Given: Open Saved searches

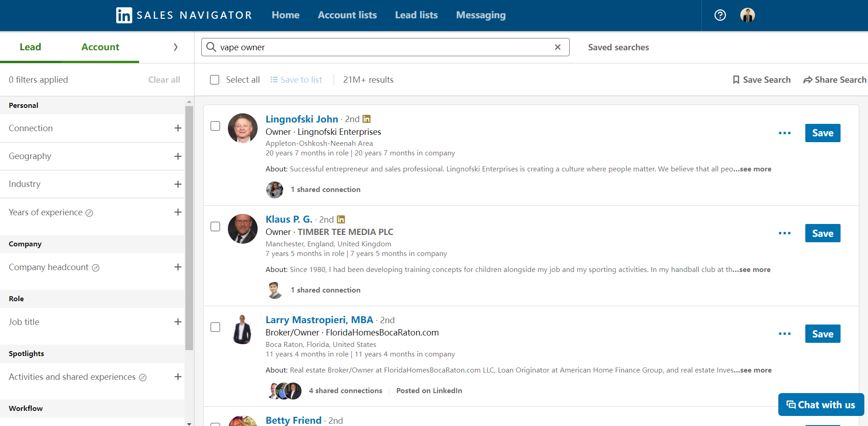Looking at the screenshot, I should click(618, 47).
